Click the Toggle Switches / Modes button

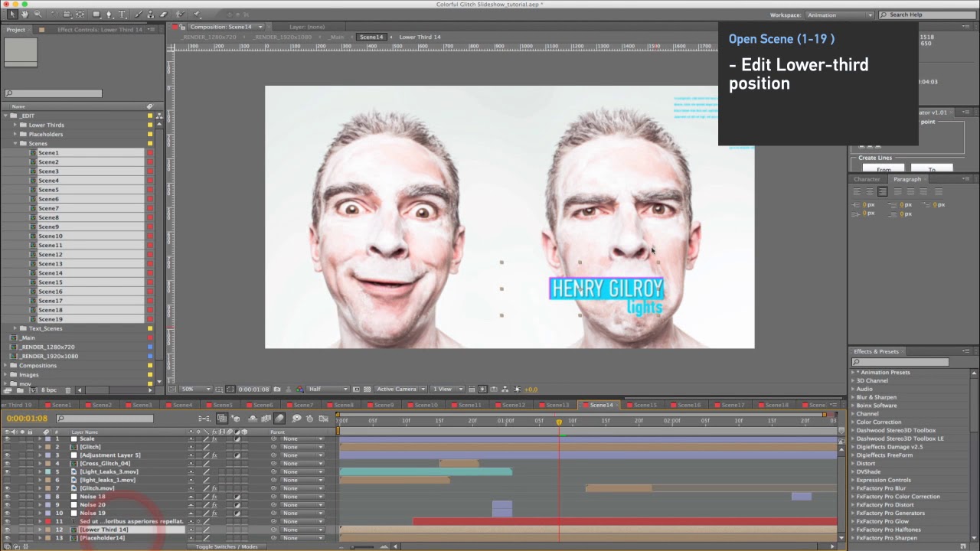pyautogui.click(x=227, y=546)
